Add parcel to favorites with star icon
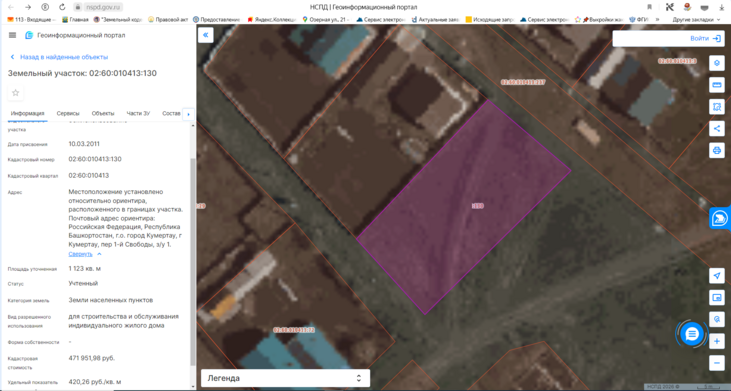 click(15, 93)
